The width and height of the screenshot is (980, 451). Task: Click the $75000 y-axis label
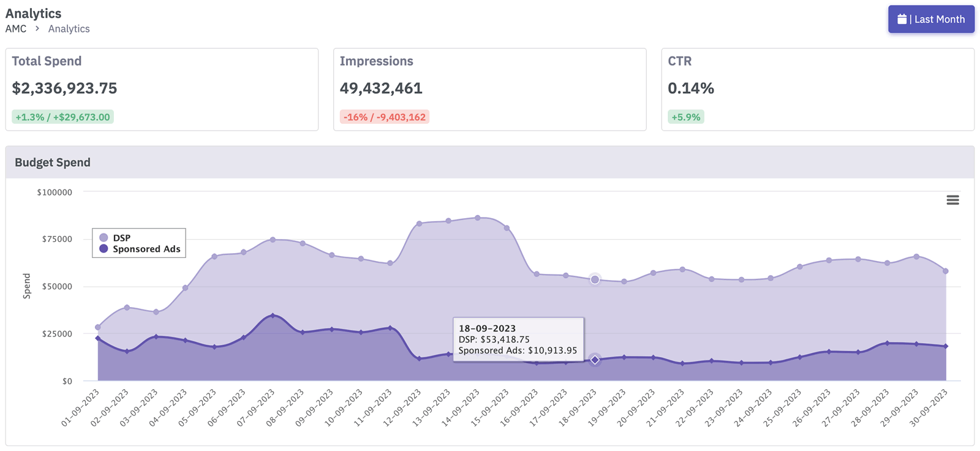pos(57,239)
